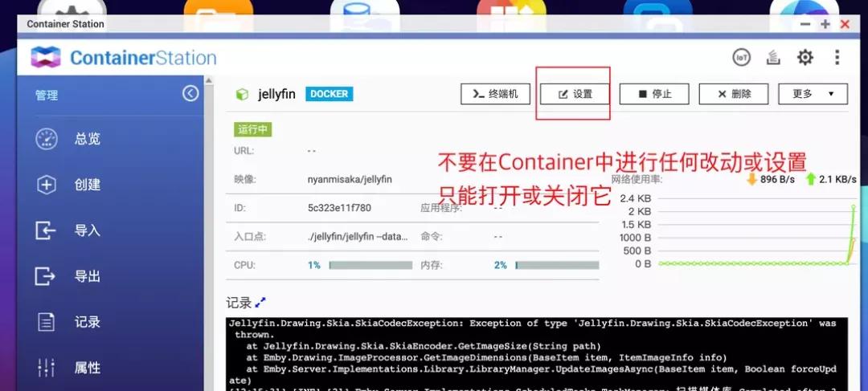
Task: Click the 总览 gauge icon
Action: pyautogui.click(x=47, y=139)
